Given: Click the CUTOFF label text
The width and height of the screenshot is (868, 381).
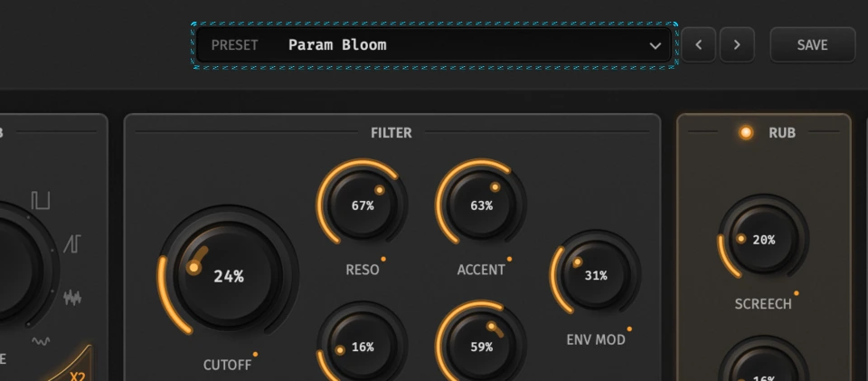Looking at the screenshot, I should point(227,365).
